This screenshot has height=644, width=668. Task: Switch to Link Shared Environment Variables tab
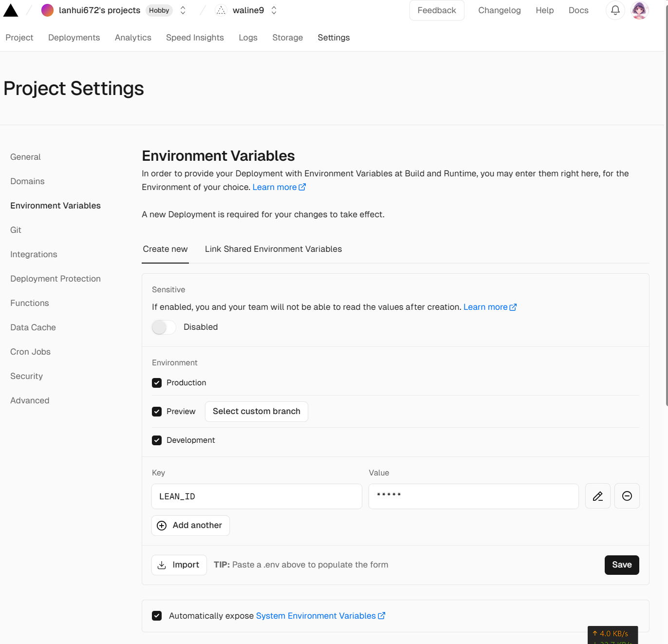(x=273, y=249)
